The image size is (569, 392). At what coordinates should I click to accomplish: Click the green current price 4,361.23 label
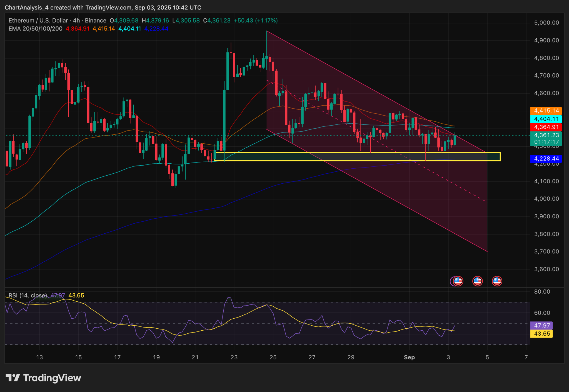tap(546, 136)
